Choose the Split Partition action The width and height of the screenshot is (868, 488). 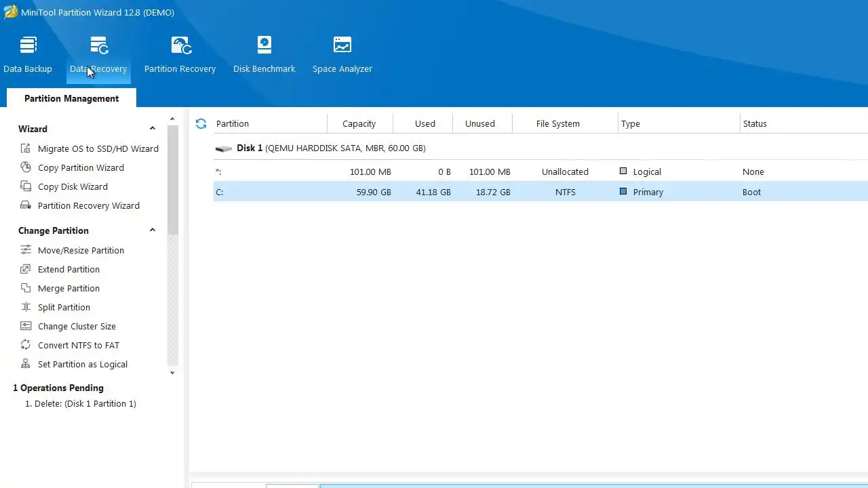click(64, 307)
